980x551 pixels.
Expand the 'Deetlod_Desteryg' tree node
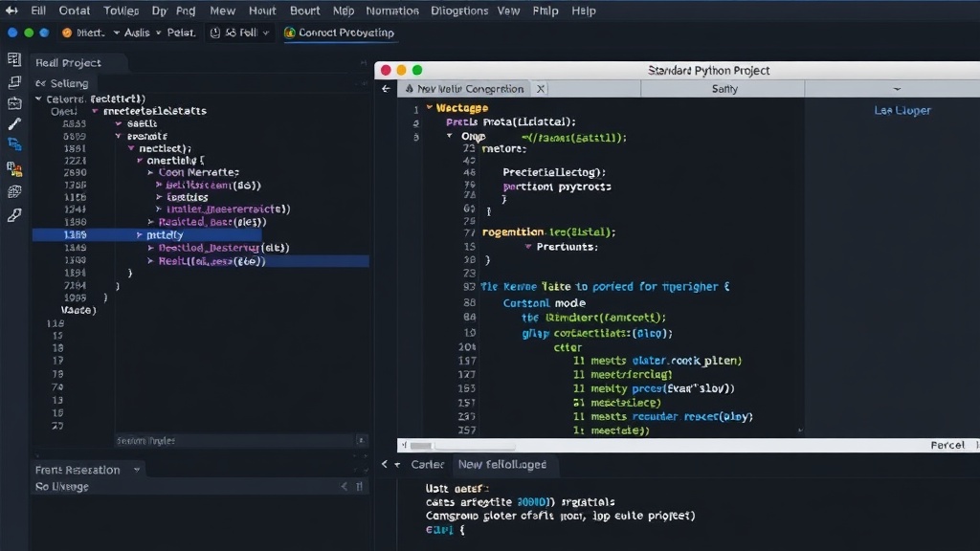click(x=150, y=248)
